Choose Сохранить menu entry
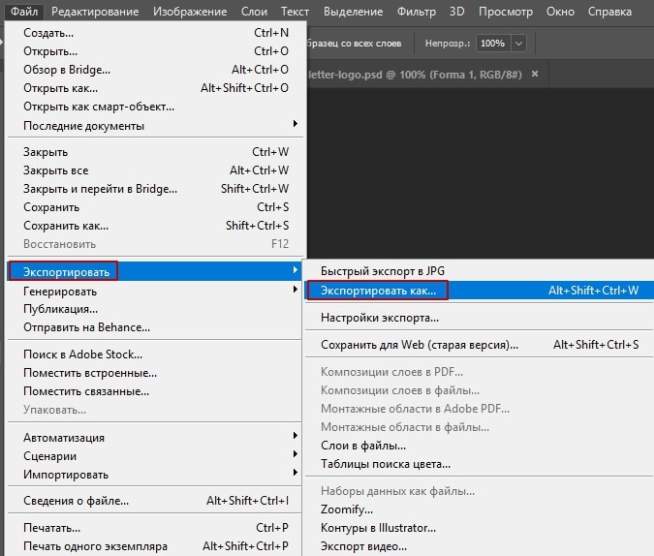Image resolution: width=654 pixels, height=556 pixels. (x=156, y=207)
